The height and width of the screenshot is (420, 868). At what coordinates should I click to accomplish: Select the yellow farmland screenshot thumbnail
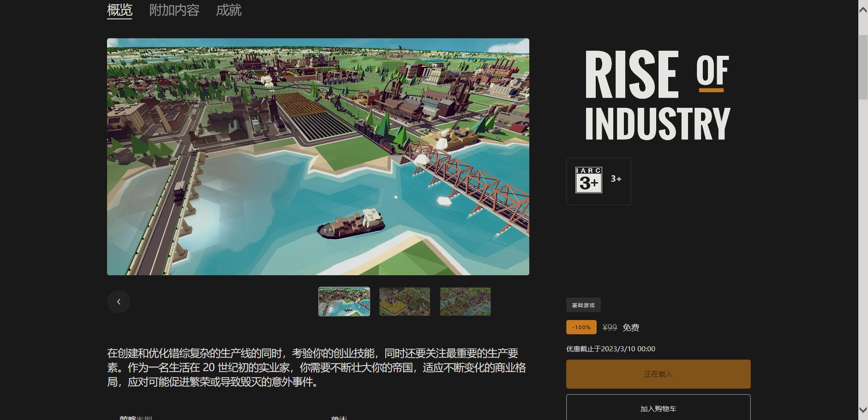405,302
